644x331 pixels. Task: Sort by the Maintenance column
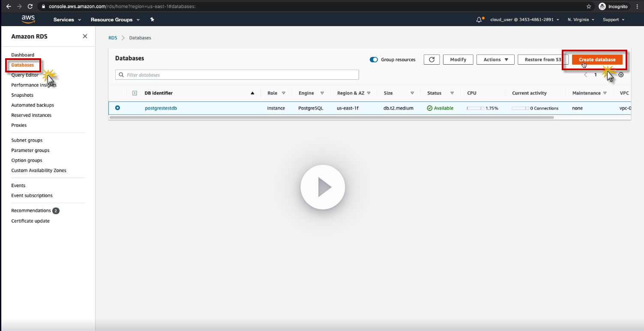pos(605,93)
